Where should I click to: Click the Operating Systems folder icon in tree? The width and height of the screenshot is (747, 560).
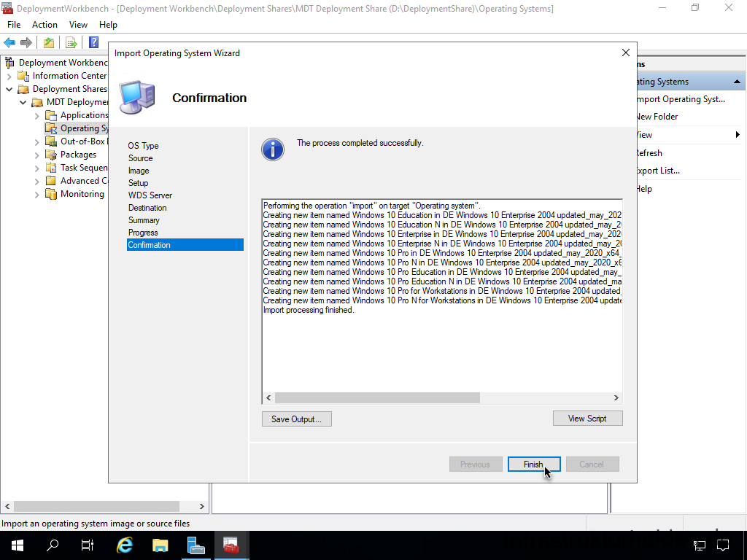[51, 128]
